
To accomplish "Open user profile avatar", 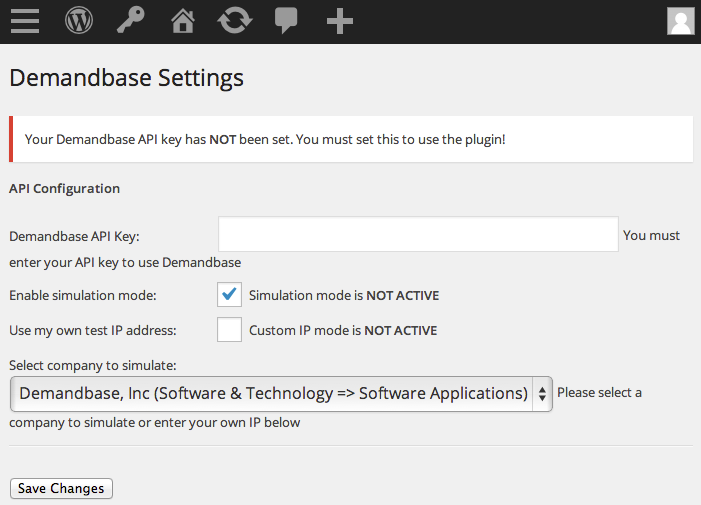I will tap(680, 21).
